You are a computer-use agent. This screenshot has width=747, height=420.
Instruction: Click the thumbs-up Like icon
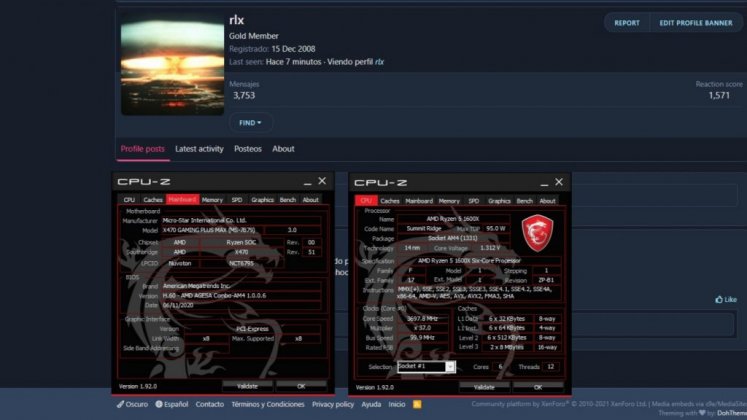tap(719, 300)
